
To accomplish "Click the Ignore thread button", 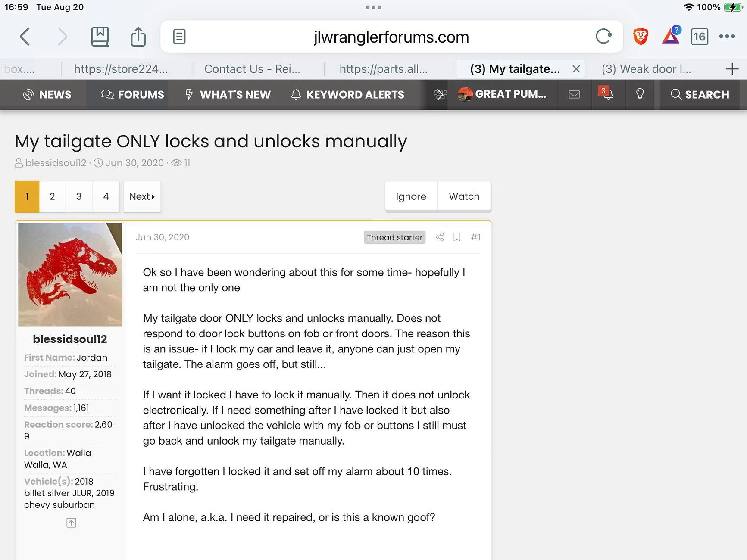I will pyautogui.click(x=411, y=196).
